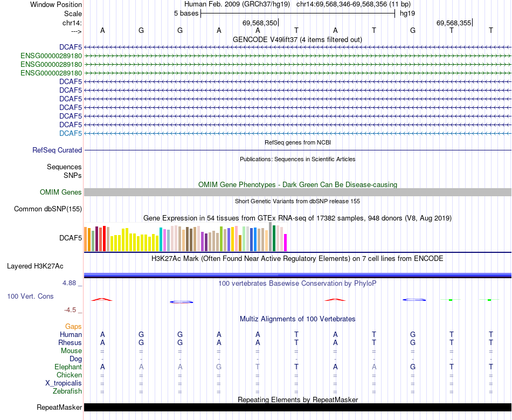This screenshot has height=420, width=512.
Task: Select the Zebrafish species label
Action: 67,391
